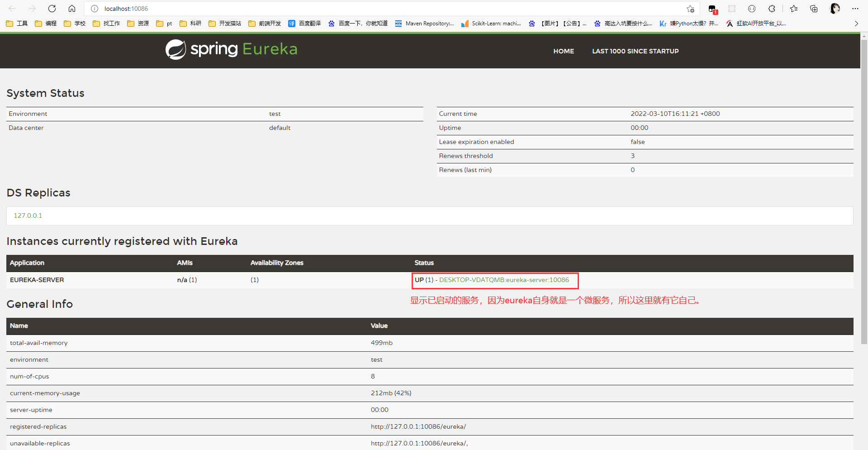Viewport: 868px width, 450px height.
Task: Go to HOME in Eureka navigation
Action: (564, 51)
